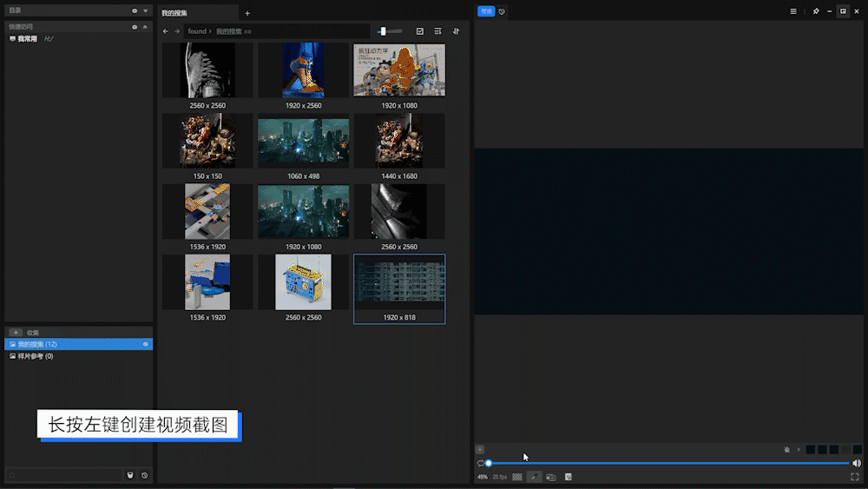This screenshot has height=489, width=868.
Task: Toggle visibility eye of 快速访问 panel
Action: [135, 27]
